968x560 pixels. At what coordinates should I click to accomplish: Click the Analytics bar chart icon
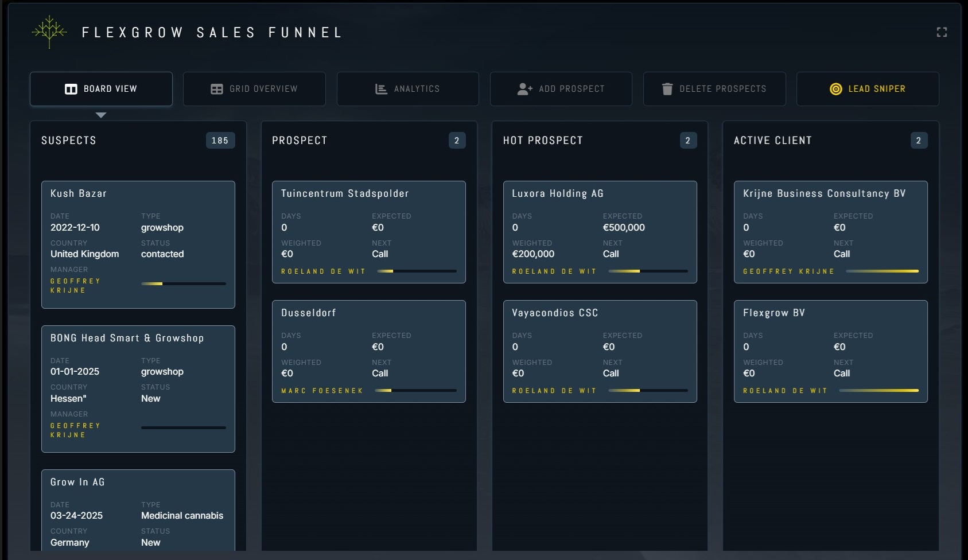[x=381, y=89]
